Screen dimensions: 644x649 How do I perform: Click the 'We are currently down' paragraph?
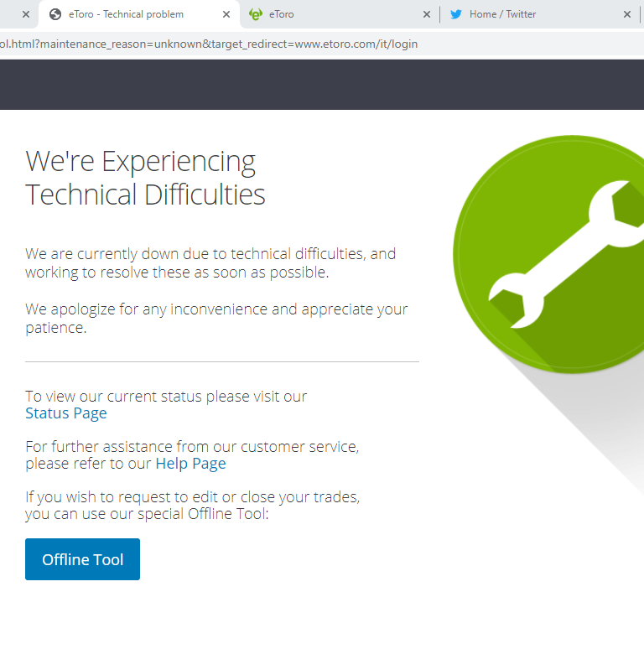point(210,263)
